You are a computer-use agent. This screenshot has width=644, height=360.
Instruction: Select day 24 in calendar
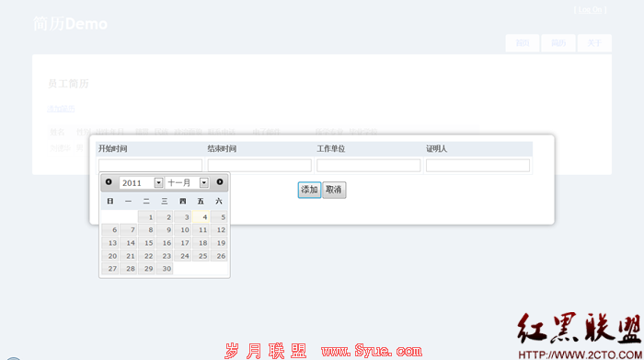point(182,256)
